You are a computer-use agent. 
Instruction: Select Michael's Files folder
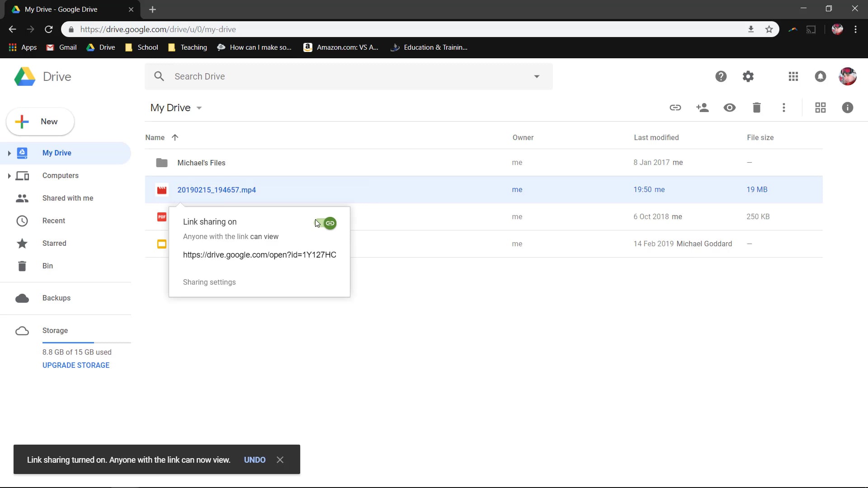click(x=202, y=162)
